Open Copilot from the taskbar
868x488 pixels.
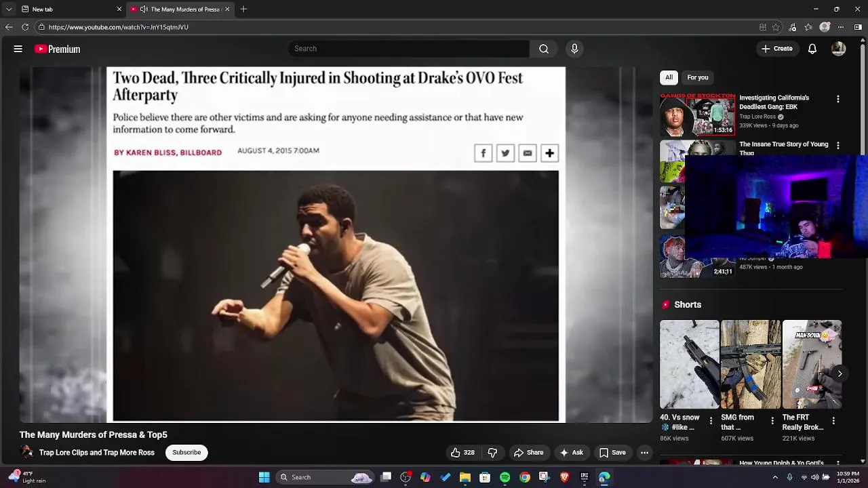pos(425,477)
